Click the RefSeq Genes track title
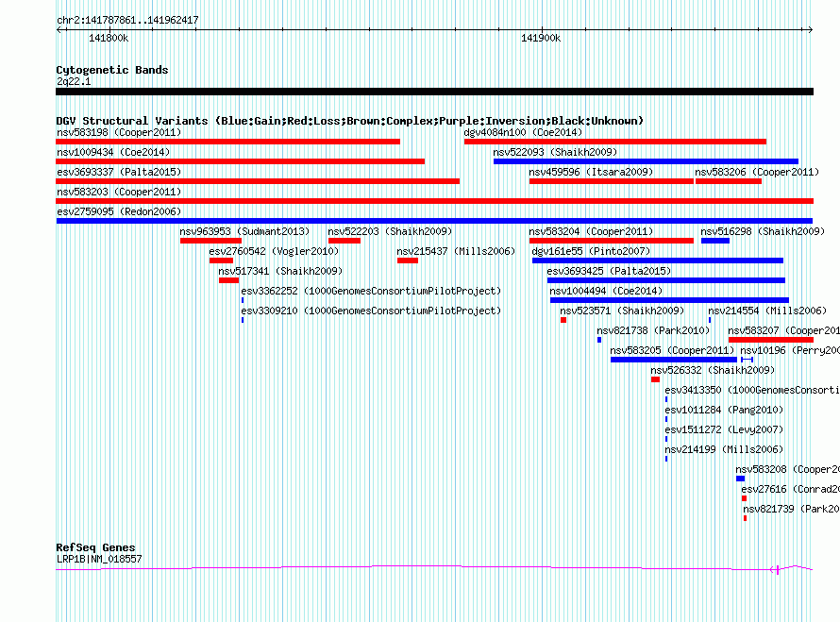Viewport: 840px width, 622px height. point(95,547)
